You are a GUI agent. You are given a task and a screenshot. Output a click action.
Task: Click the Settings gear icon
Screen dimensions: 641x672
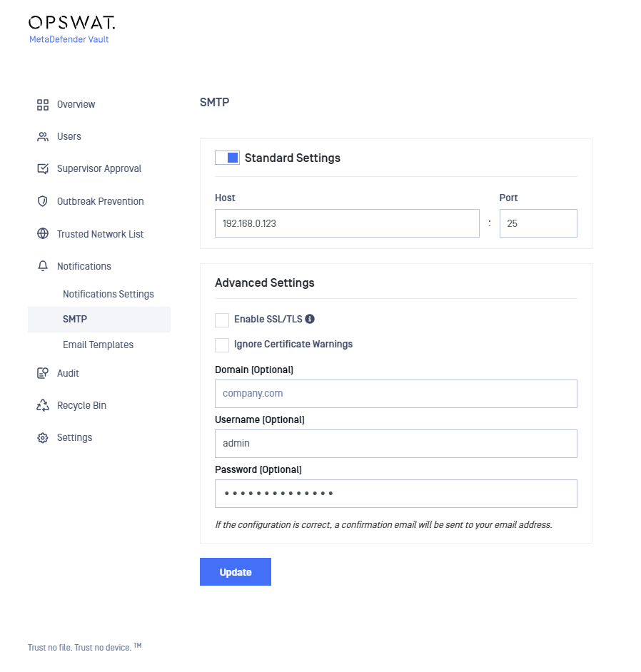coord(42,437)
